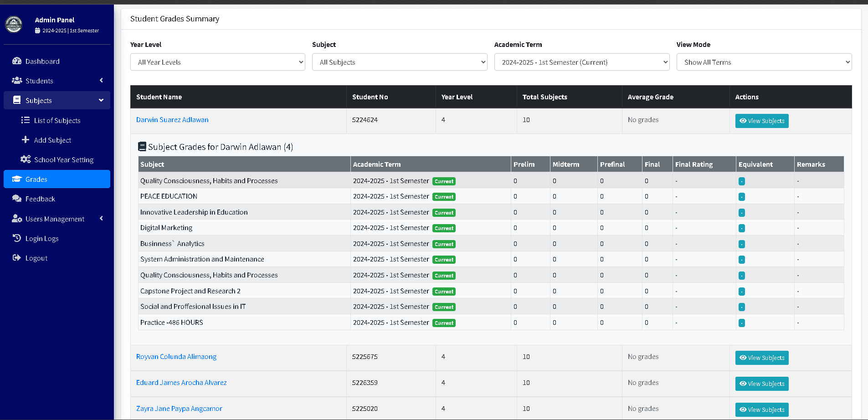Click the graduation cap Grades icon
Viewport: 868px width, 420px height.
(x=17, y=179)
